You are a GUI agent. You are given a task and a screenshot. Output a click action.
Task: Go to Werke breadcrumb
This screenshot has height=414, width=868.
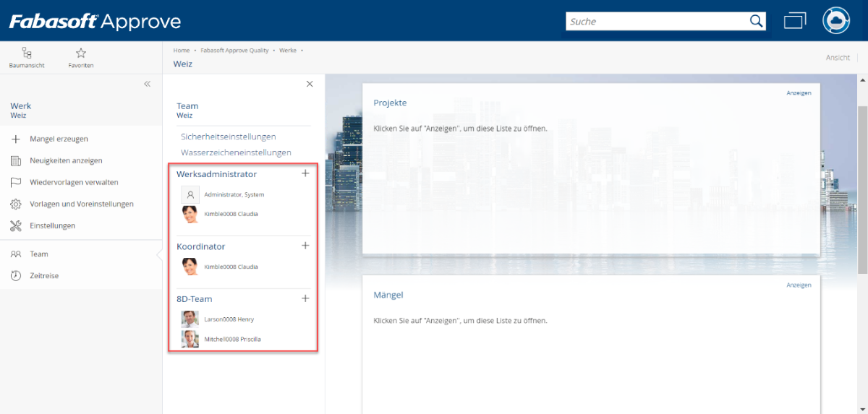[288, 51]
